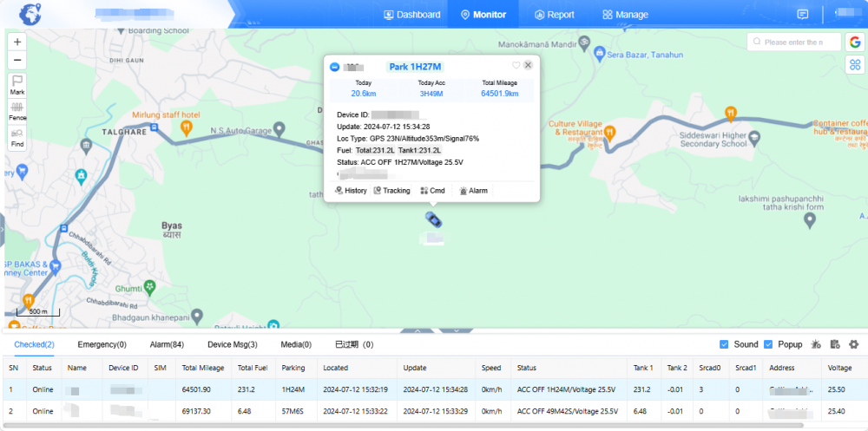Focus the map search input field
This screenshot has height=431, width=868.
coord(799,42)
